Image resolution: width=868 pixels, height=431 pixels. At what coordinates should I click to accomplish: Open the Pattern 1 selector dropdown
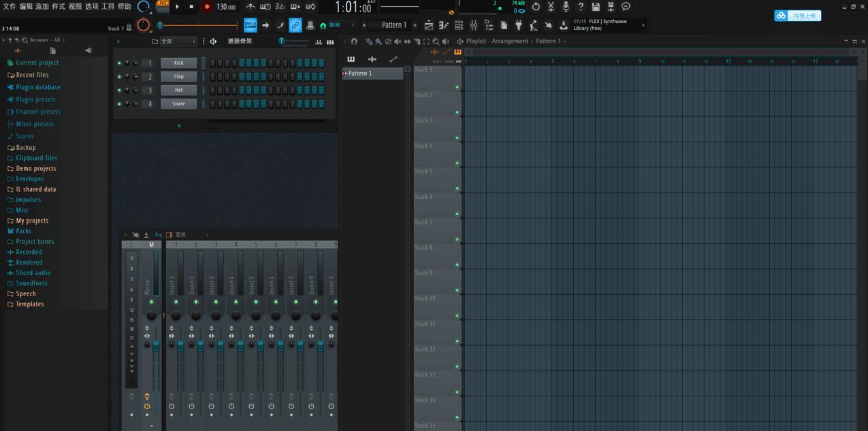pos(393,24)
